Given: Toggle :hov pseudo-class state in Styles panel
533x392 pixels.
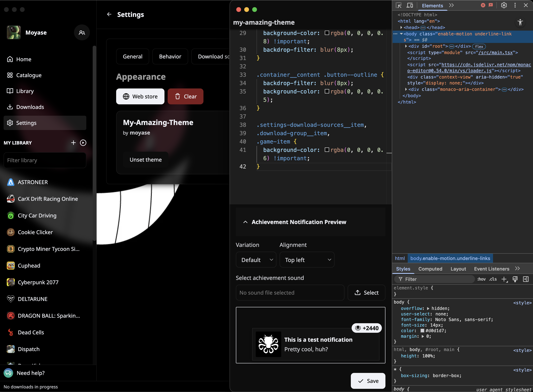Looking at the screenshot, I should point(481,279).
